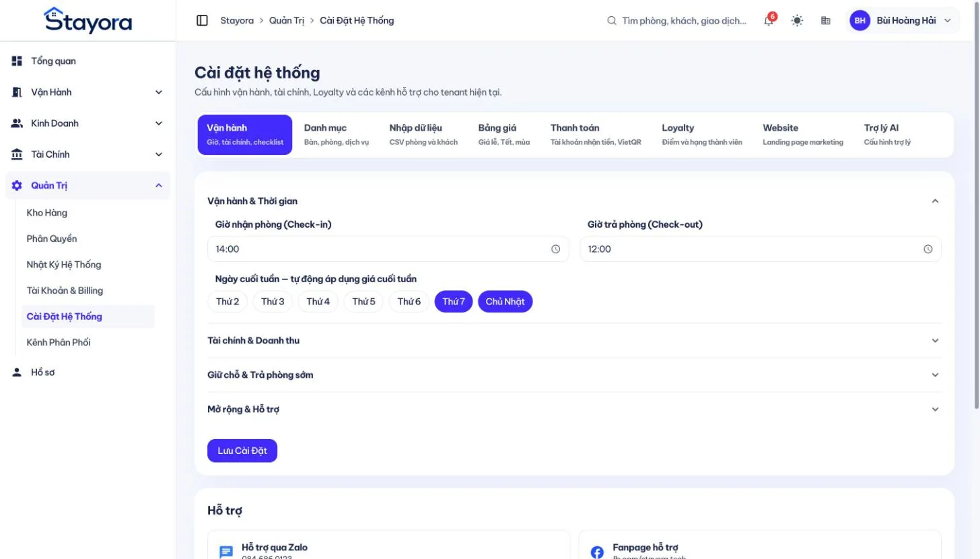Switch theme with the sun icon
The height and width of the screenshot is (559, 980).
pyautogui.click(x=798, y=21)
